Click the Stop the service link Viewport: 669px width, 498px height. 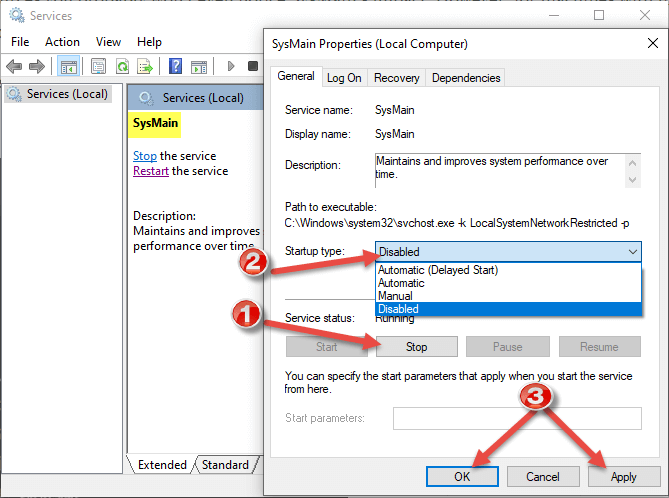145,156
